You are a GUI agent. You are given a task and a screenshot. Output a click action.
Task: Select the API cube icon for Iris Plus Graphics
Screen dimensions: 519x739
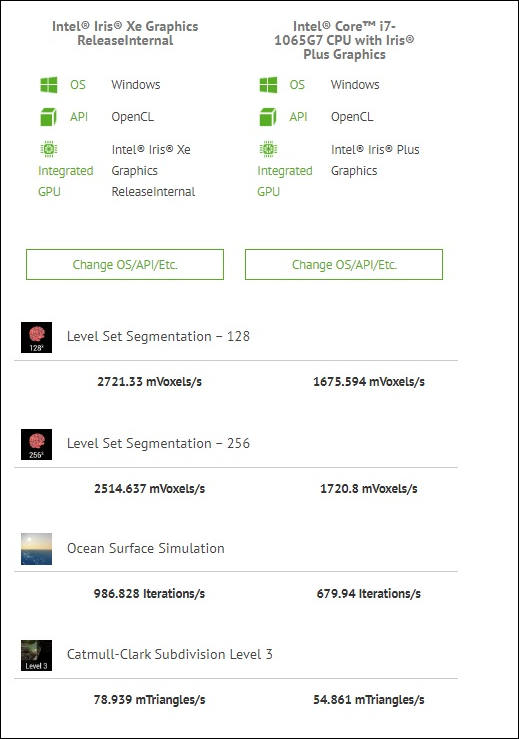pos(268,117)
